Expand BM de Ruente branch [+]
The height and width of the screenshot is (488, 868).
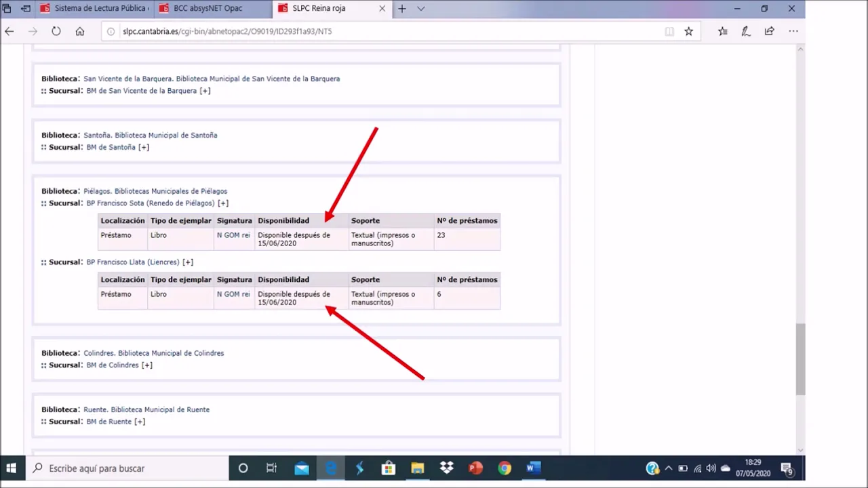(x=139, y=422)
